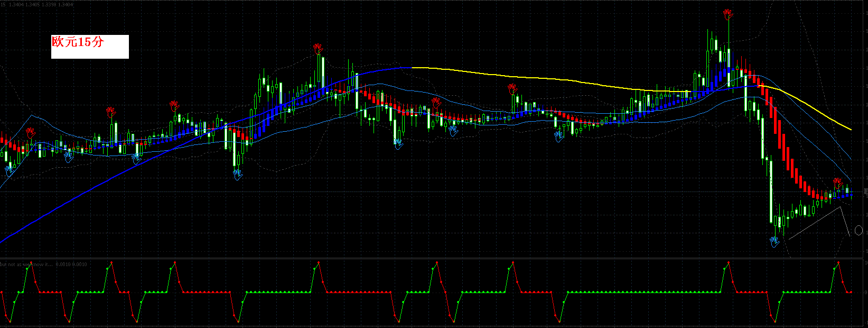
Task: Click the OHLC readout 1.3404 1.3405 1.3398 1.3404
Action: (x=41, y=4)
